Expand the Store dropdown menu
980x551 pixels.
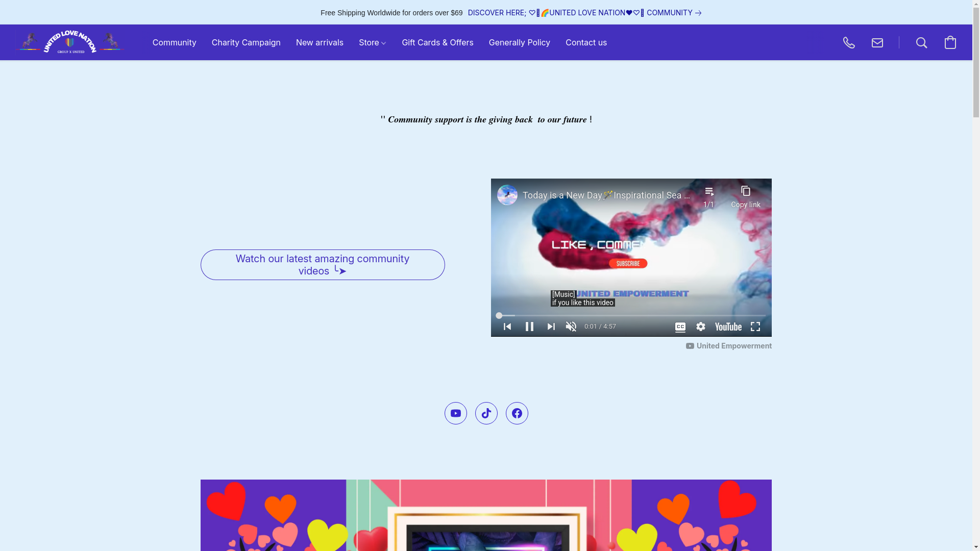pyautogui.click(x=373, y=42)
